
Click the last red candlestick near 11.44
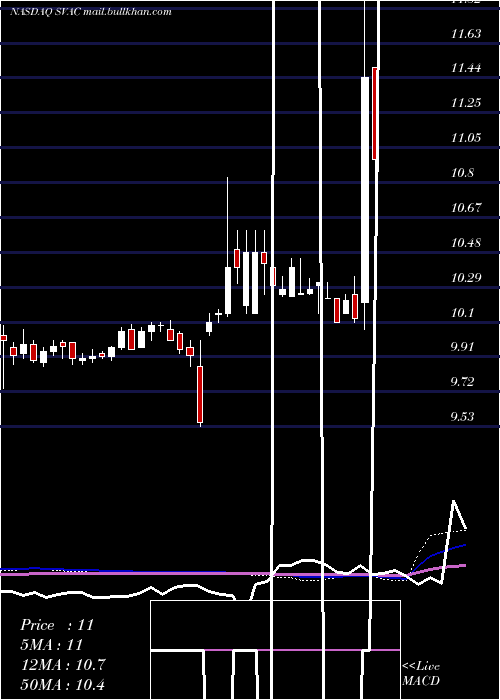(375, 113)
